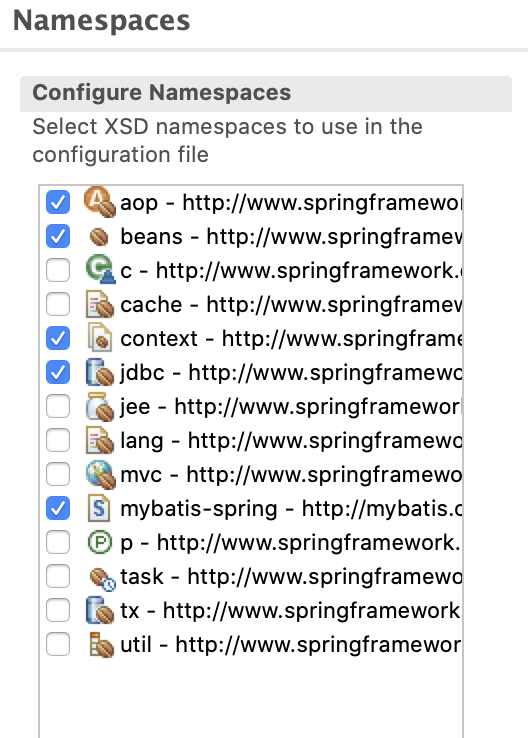Click the mvc namespace globe icon
The image size is (528, 738).
[101, 474]
